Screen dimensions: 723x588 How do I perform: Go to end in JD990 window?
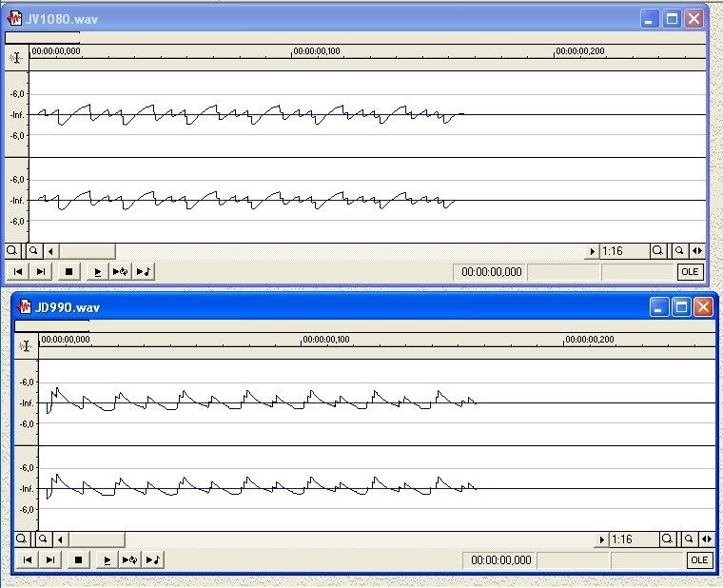coord(50,559)
